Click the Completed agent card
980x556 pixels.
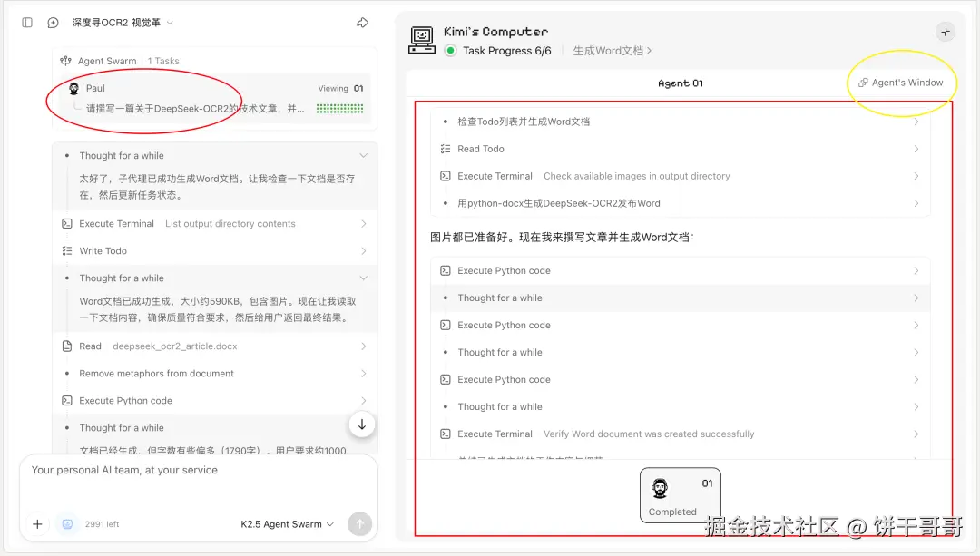pos(680,495)
